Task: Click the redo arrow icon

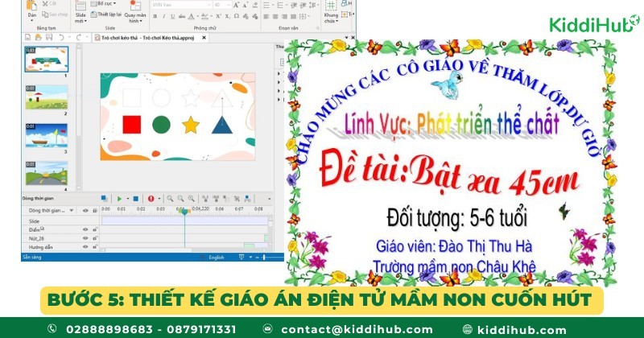Action: 79,37
